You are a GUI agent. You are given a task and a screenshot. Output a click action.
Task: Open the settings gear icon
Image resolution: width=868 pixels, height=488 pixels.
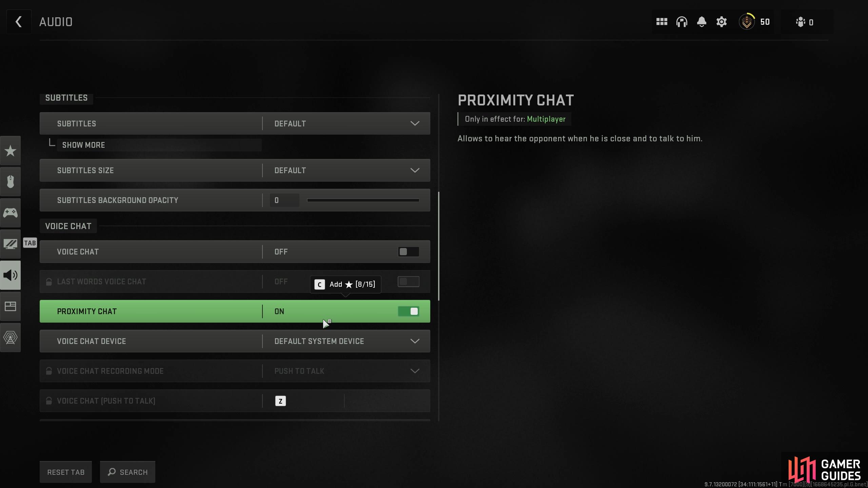pos(721,22)
